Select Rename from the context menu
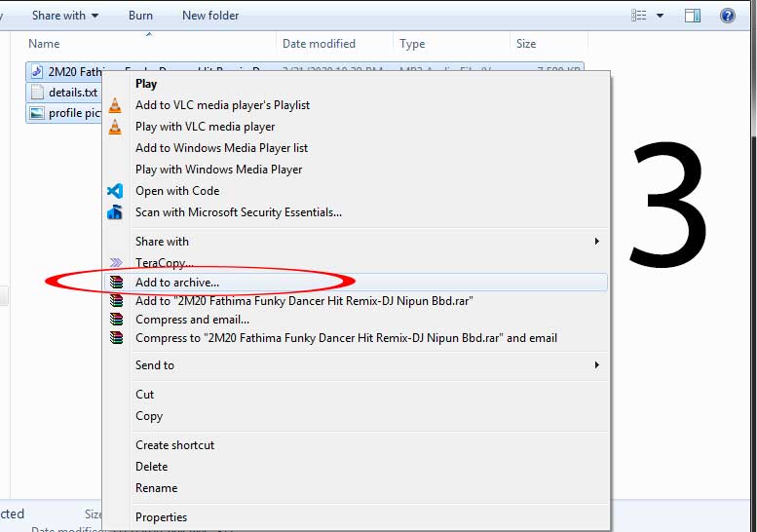Viewport: 757px width, 532px height. 157,488
